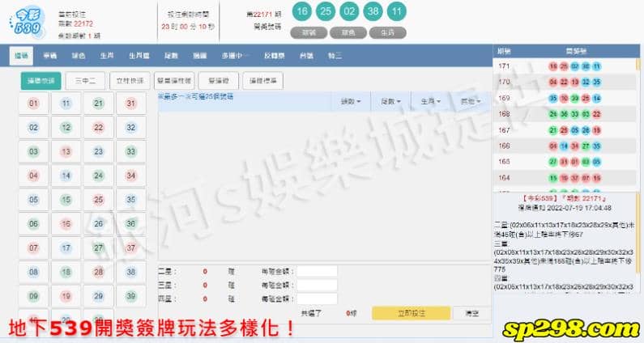Click the yellow 立即投注 bet button
Screen dimensions: 644x343
412,313
